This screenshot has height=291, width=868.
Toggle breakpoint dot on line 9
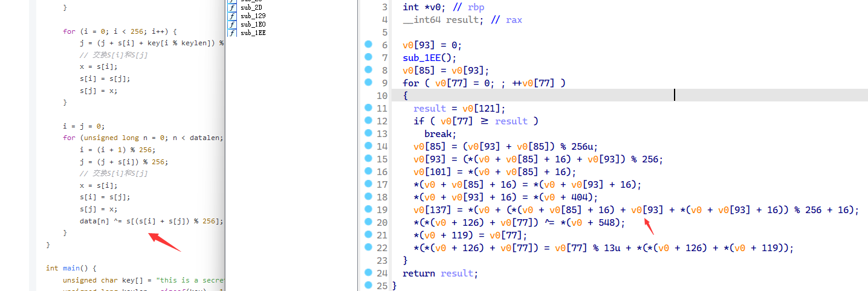tap(368, 83)
